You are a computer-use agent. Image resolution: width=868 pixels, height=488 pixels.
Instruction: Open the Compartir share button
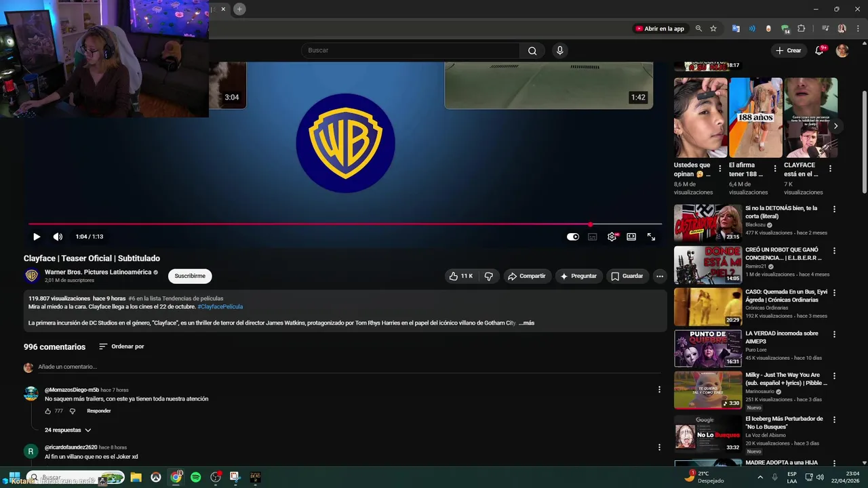point(527,276)
